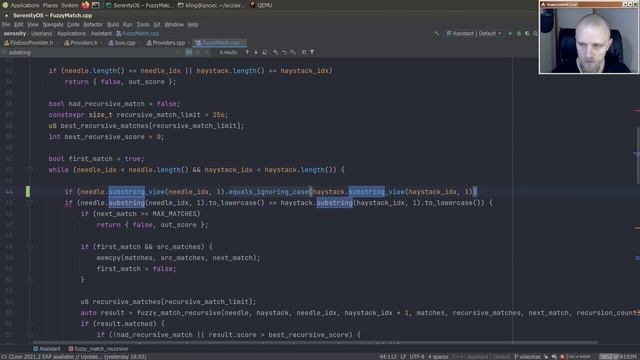Open the LF line separator selector
This screenshot has height=360, width=640.
pyautogui.click(x=403, y=357)
